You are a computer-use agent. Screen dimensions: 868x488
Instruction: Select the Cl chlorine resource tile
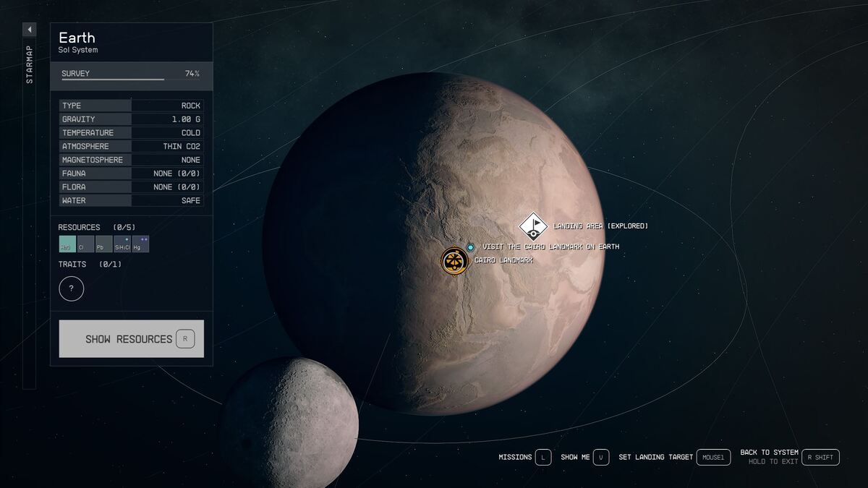coord(85,244)
